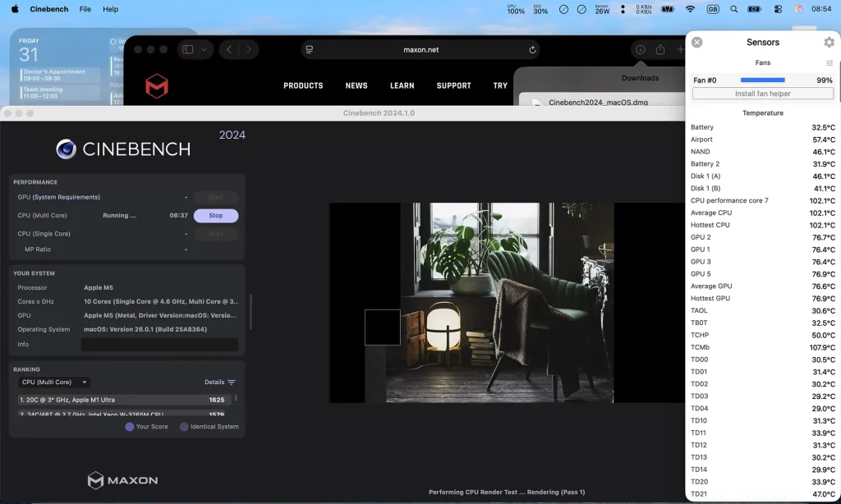Close the Sensors panel with X icon
This screenshot has width=841, height=504.
[x=696, y=43]
